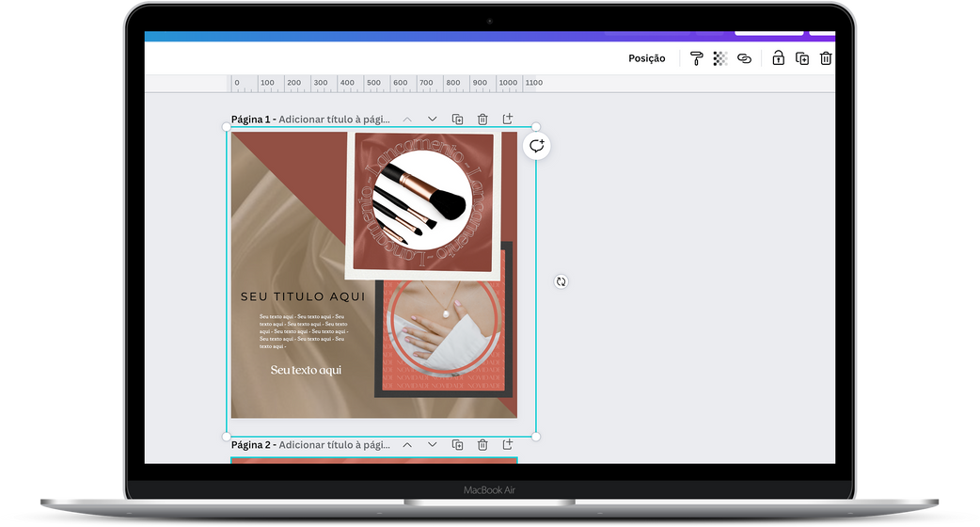Edit the Página 1 title field
The height and width of the screenshot is (527, 980).
334,120
